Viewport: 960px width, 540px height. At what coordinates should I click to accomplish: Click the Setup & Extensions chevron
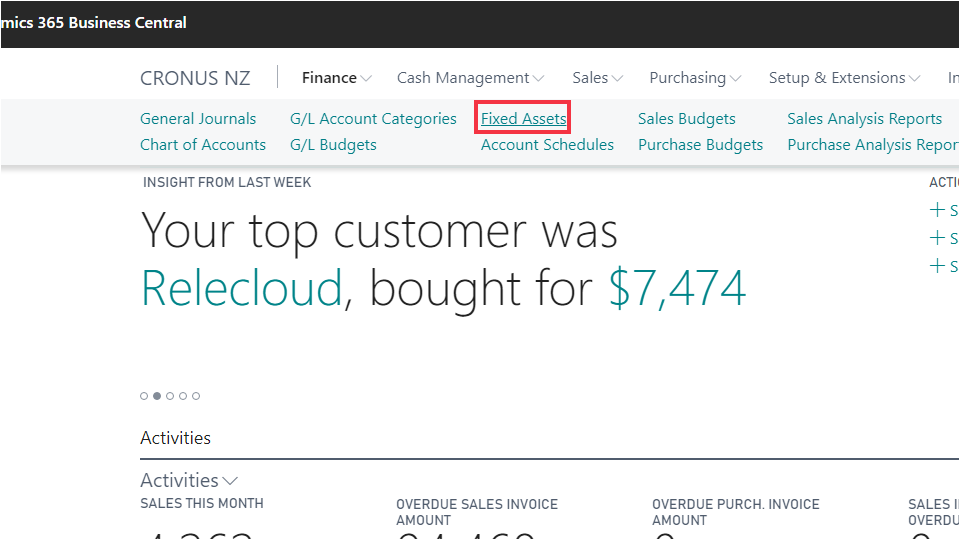[x=914, y=78]
